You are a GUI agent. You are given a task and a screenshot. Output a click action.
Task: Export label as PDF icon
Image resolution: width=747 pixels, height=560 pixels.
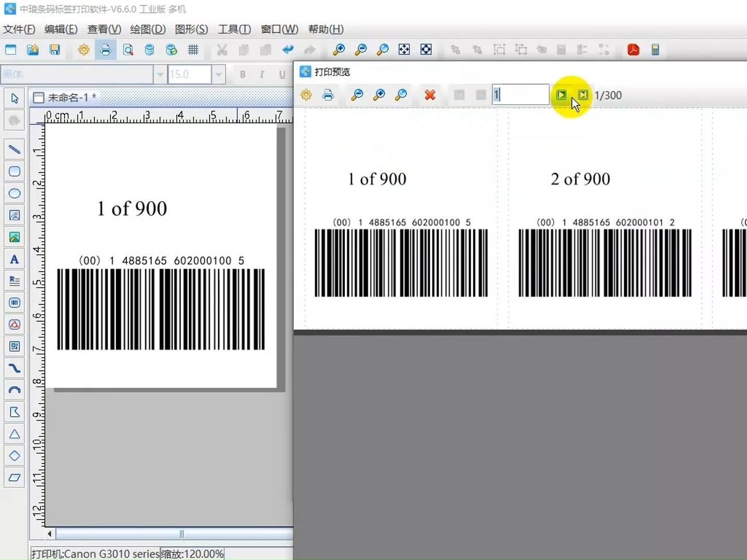click(x=633, y=50)
